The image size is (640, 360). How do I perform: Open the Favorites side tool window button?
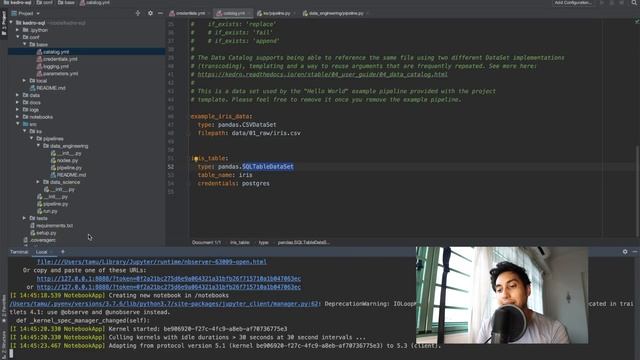[4, 309]
